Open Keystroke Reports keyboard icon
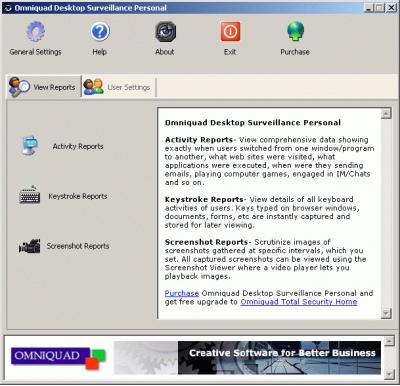The width and height of the screenshot is (400, 386). pyautogui.click(x=30, y=195)
